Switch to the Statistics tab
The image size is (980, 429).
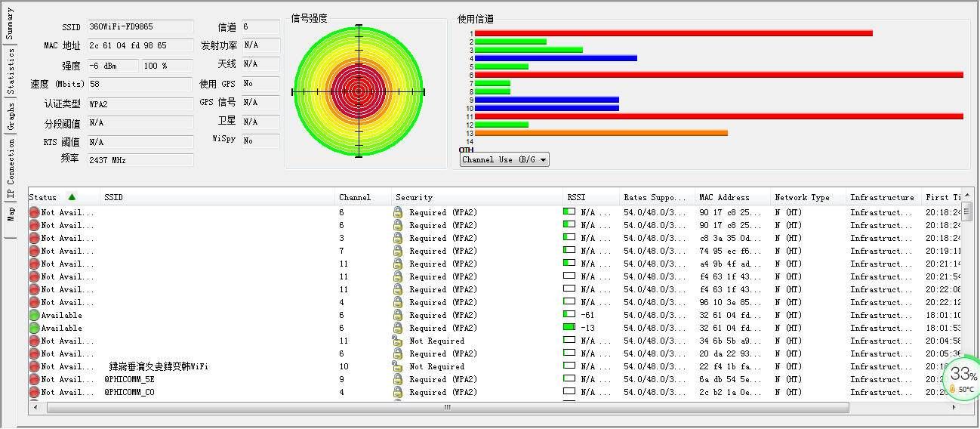coord(10,70)
